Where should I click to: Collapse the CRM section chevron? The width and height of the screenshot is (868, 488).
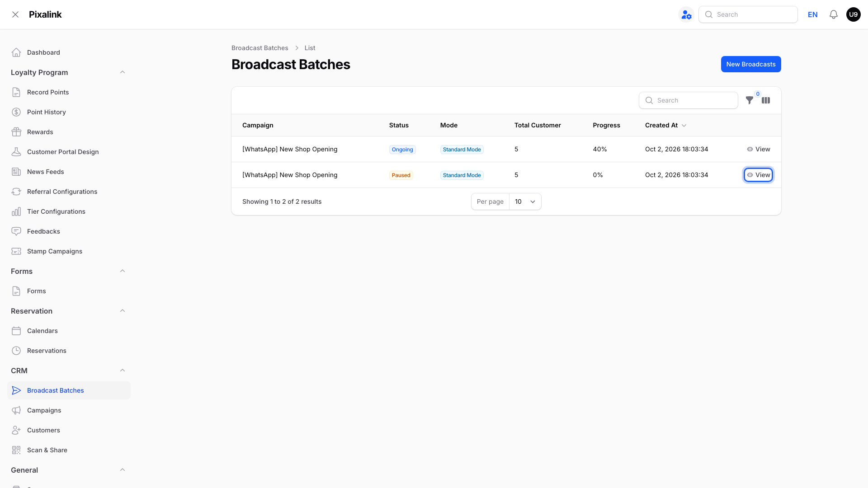tap(123, 371)
